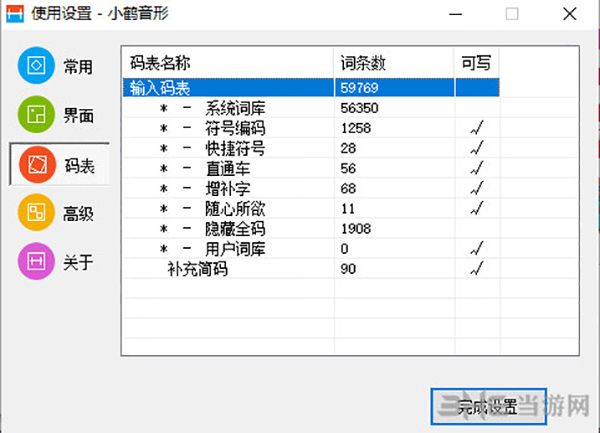Switch to the 常用 tab label
Image resolution: width=600 pixels, height=433 pixels.
[x=78, y=67]
